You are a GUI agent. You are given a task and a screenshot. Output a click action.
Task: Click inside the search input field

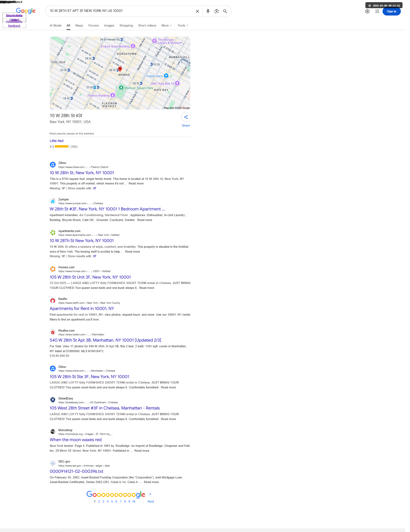pyautogui.click(x=120, y=11)
